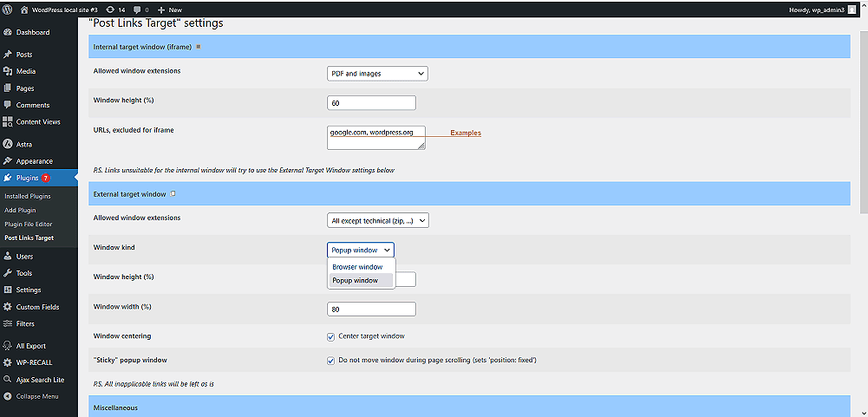Screen dimensions: 868x417
Task: Open the Content Views menu label
Action: point(38,122)
